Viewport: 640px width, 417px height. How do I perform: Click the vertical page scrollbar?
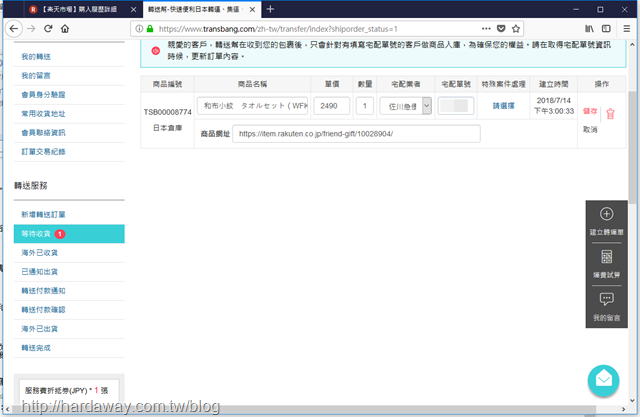[x=631, y=147]
